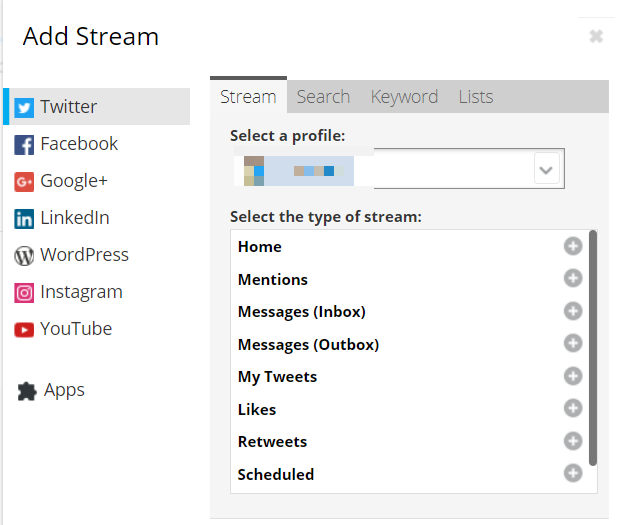
Task: Add the Scheduled stream via plus
Action: click(x=573, y=473)
